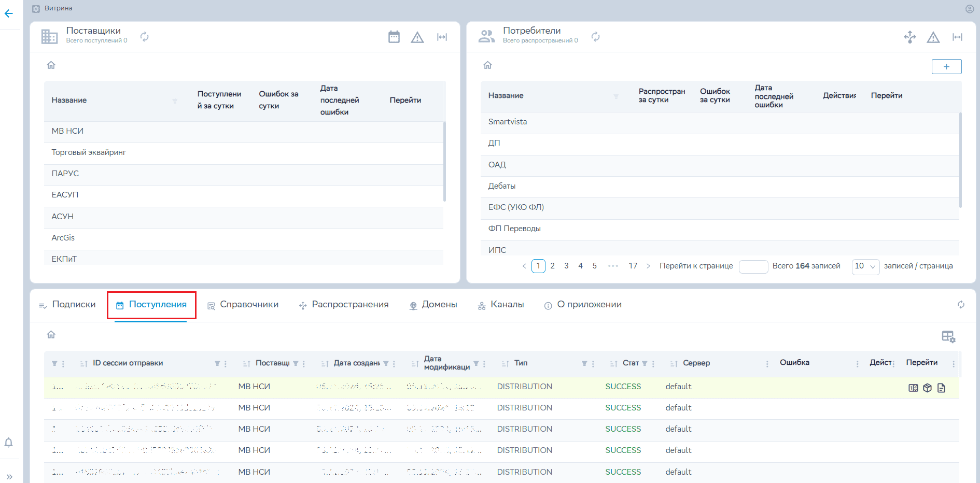The width and height of the screenshot is (980, 483).
Task: Click the plus button to add consumer
Action: [946, 66]
